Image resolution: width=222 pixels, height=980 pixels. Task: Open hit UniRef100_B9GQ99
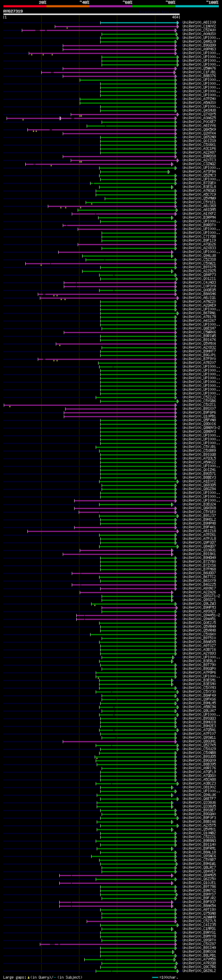pos(199,46)
